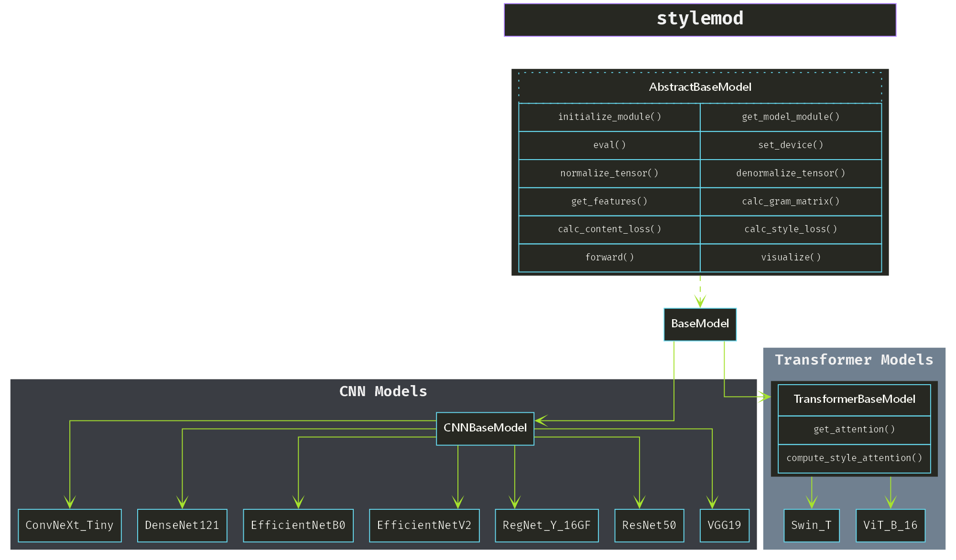
Task: Click the Swin_T node
Action: (x=811, y=526)
